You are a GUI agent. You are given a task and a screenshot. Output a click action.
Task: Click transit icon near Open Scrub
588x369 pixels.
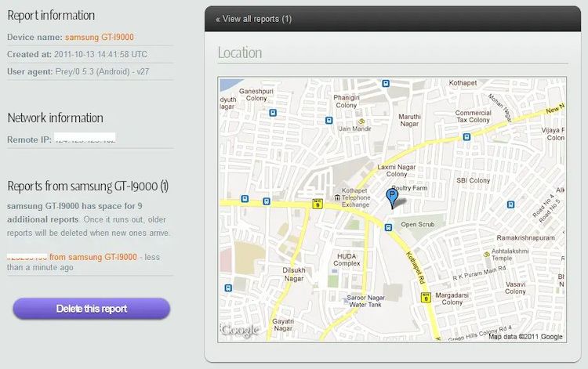(x=389, y=227)
